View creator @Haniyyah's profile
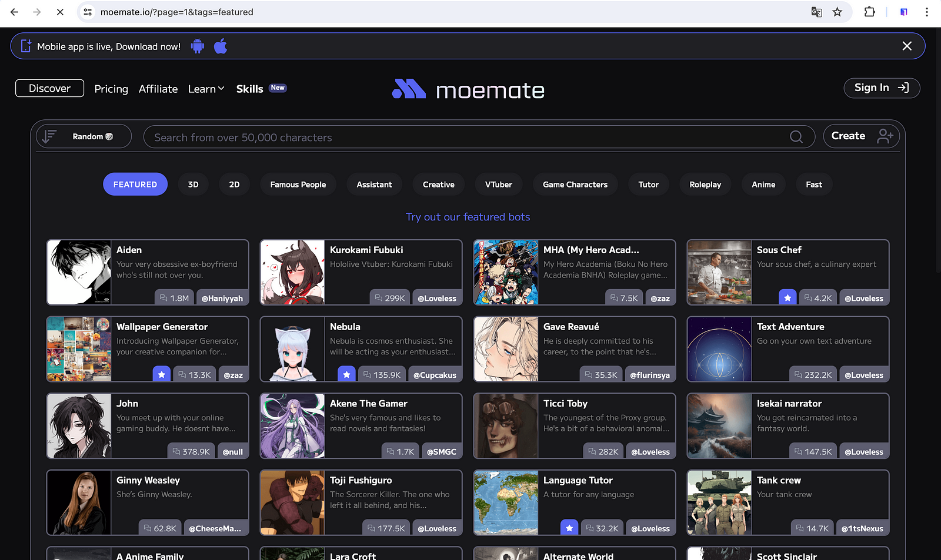The height and width of the screenshot is (560, 941). coord(222,298)
